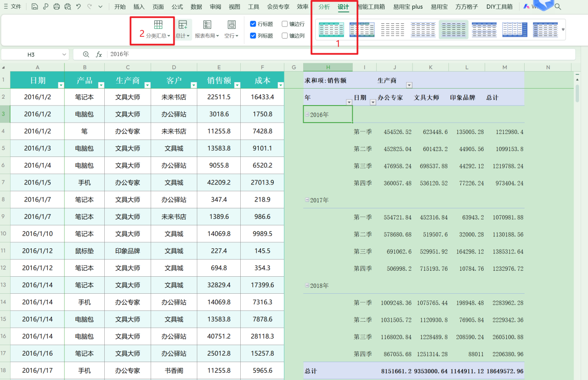Collapse the 2016年 group in pivot table
588x380 pixels.
pyautogui.click(x=307, y=115)
